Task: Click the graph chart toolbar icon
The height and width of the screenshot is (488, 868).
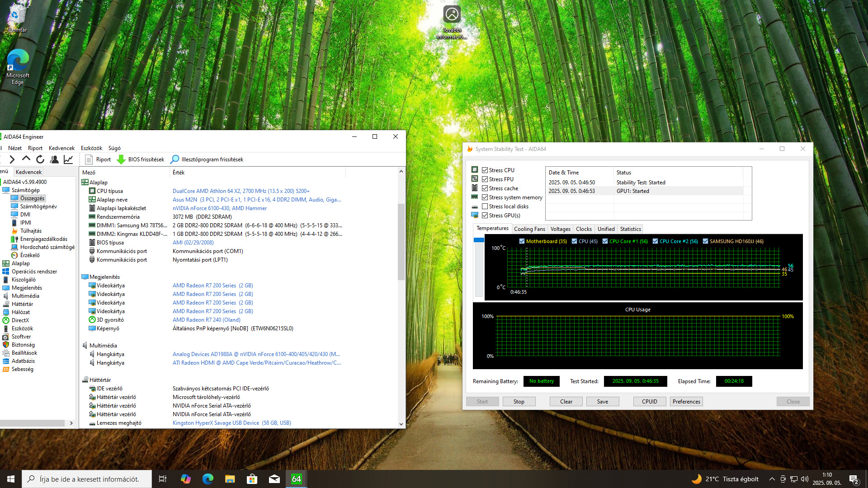Action: (x=68, y=160)
